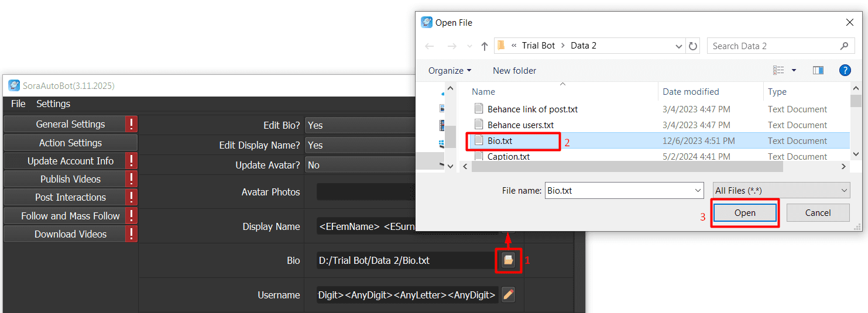The height and width of the screenshot is (313, 868).
Task: Open help with the blue question mark icon
Action: pos(845,70)
